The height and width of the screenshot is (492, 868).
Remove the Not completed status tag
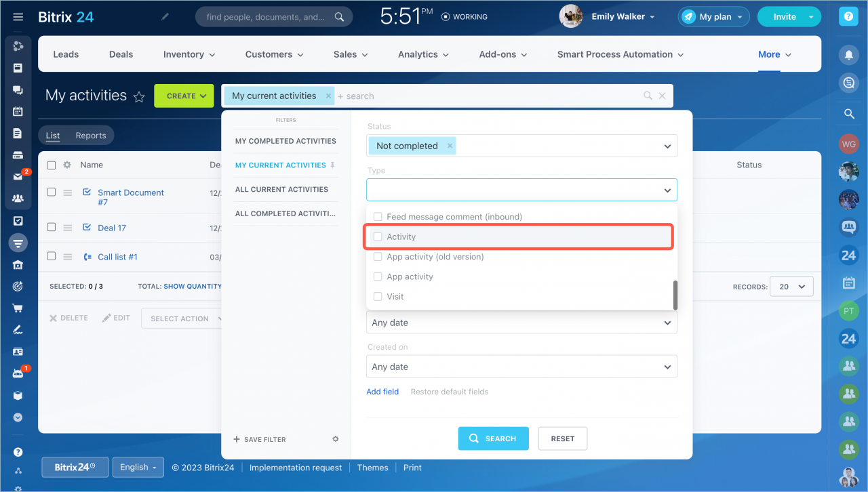point(448,146)
